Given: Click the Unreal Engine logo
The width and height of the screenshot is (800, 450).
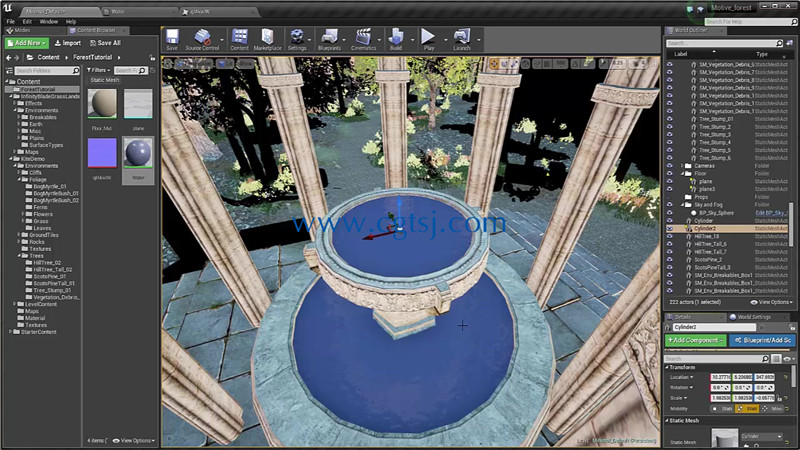Looking at the screenshot, I should (x=8, y=8).
